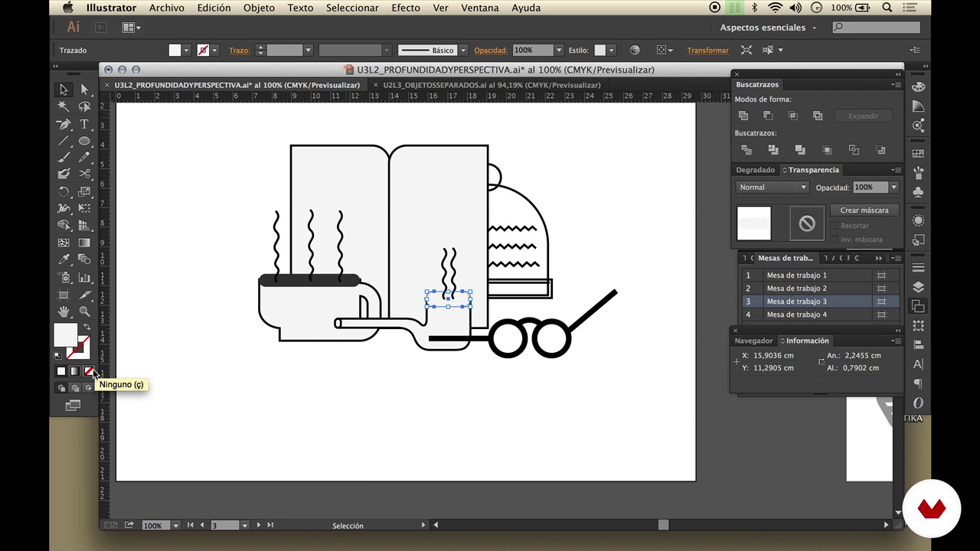Open the Efecto menu
The image size is (980, 551).
pyautogui.click(x=406, y=8)
